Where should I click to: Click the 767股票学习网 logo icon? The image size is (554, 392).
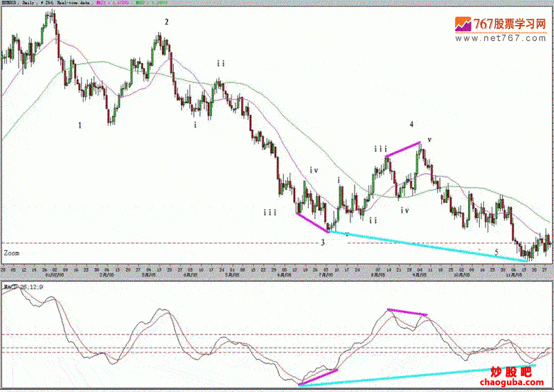coord(463,24)
